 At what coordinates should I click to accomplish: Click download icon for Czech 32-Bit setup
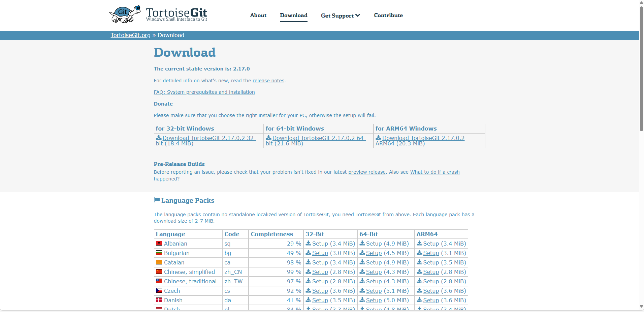(x=308, y=290)
